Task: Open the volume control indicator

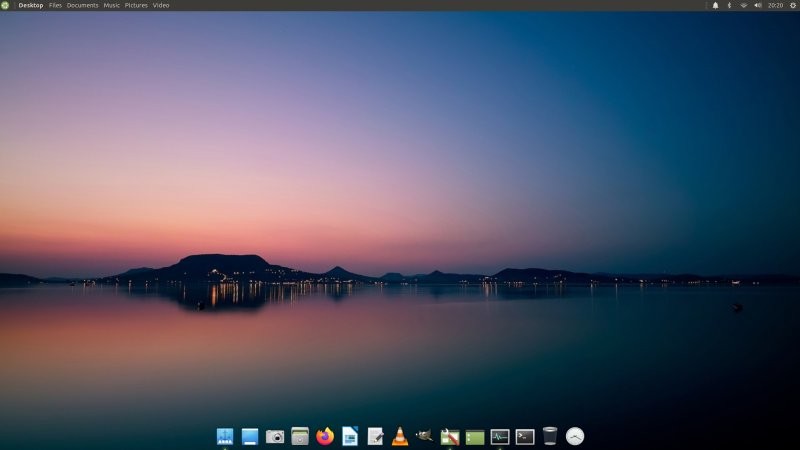Action: coord(757,5)
